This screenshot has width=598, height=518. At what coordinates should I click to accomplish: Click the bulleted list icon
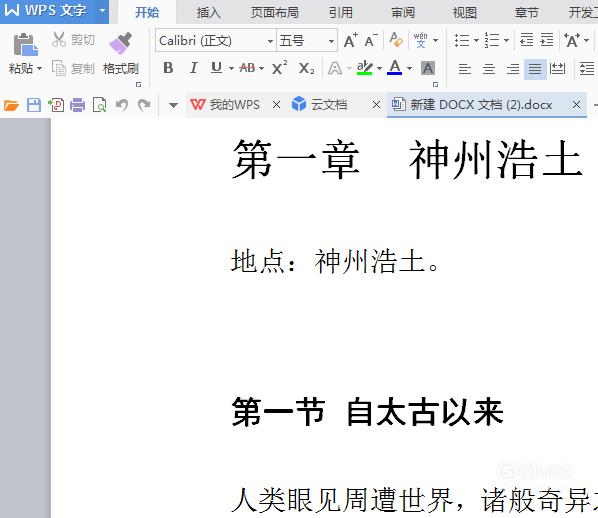point(462,40)
